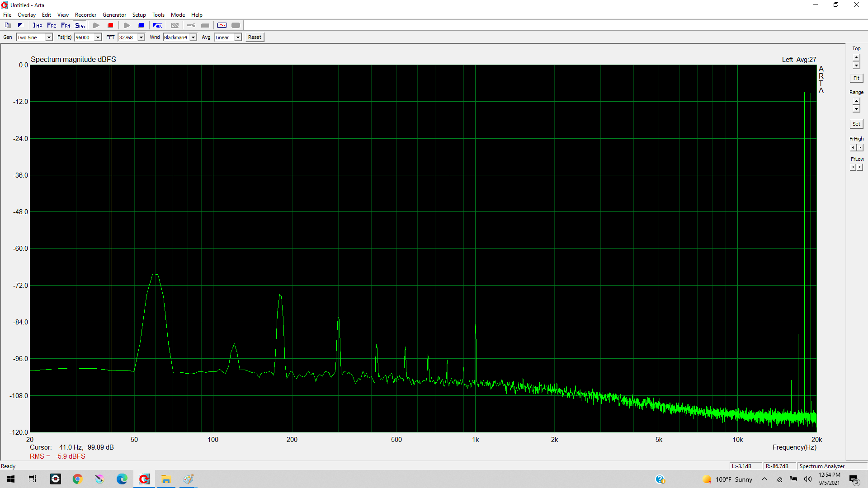Click the FrLow left arrow
Viewport: 868px width, 488px height.
pyautogui.click(x=853, y=167)
